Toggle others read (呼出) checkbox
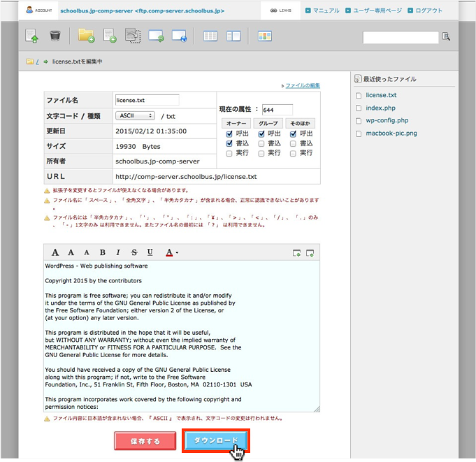The image size is (476, 462). tap(293, 134)
